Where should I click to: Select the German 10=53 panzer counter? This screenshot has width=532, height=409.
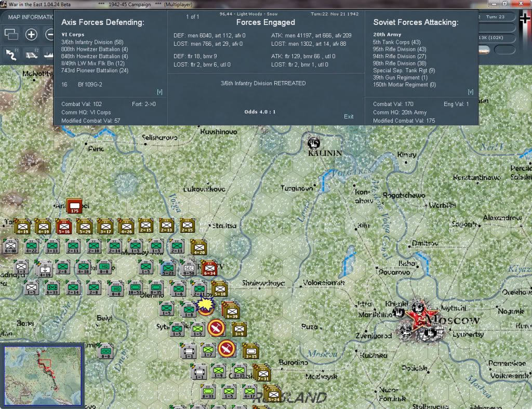point(135,288)
